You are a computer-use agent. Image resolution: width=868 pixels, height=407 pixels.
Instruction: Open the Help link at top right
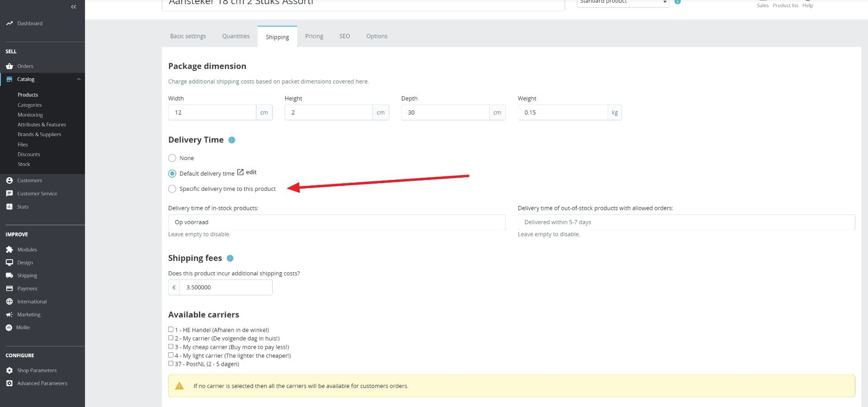[x=808, y=4]
